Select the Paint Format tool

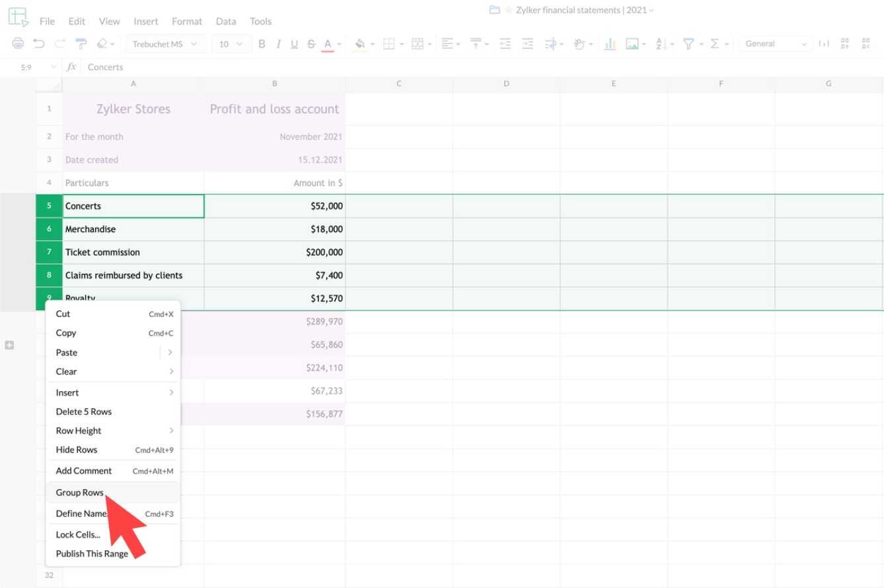81,44
